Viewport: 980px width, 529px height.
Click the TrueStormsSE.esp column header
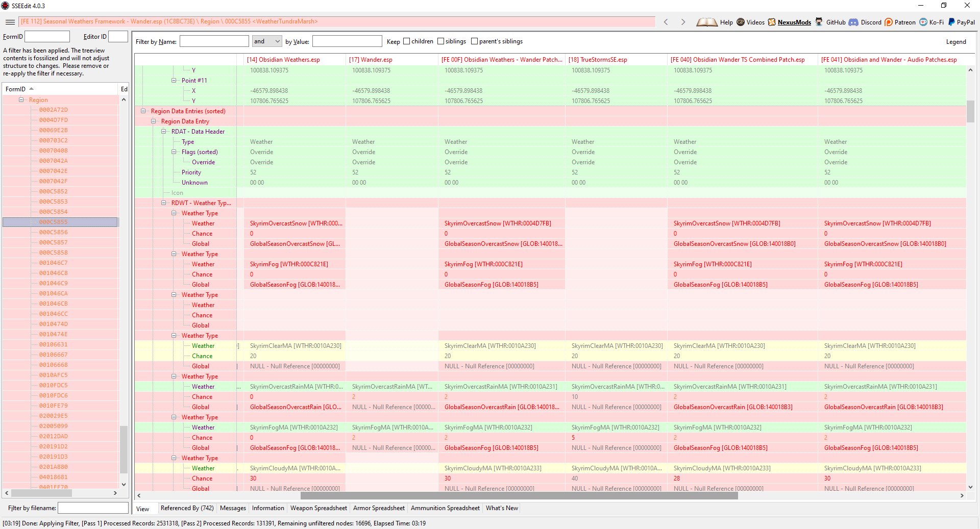pos(616,60)
